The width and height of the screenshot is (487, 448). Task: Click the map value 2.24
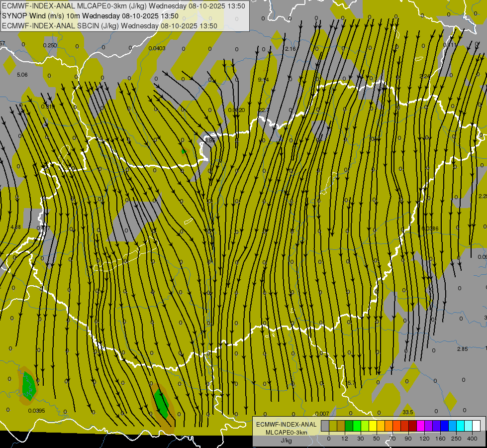pyautogui.click(x=425, y=76)
